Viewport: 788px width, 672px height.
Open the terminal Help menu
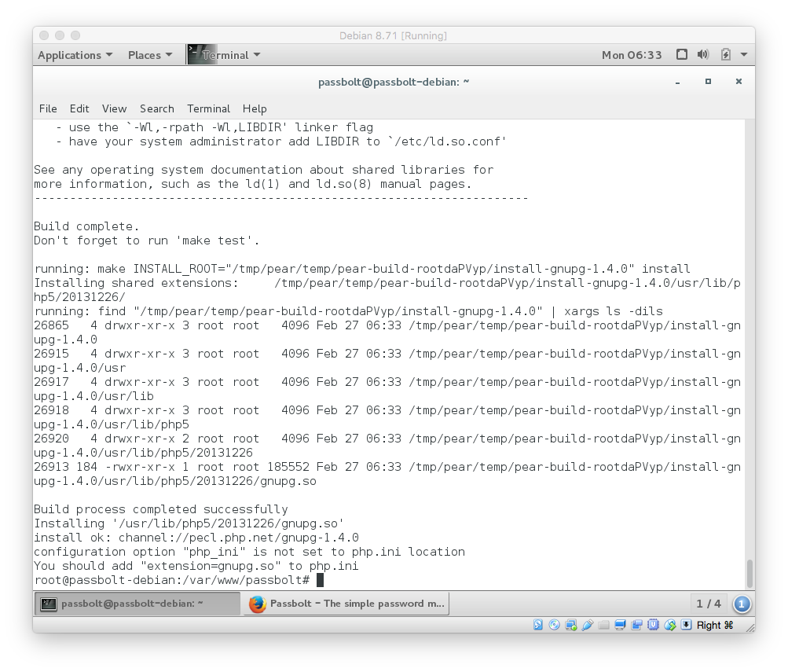click(x=255, y=108)
